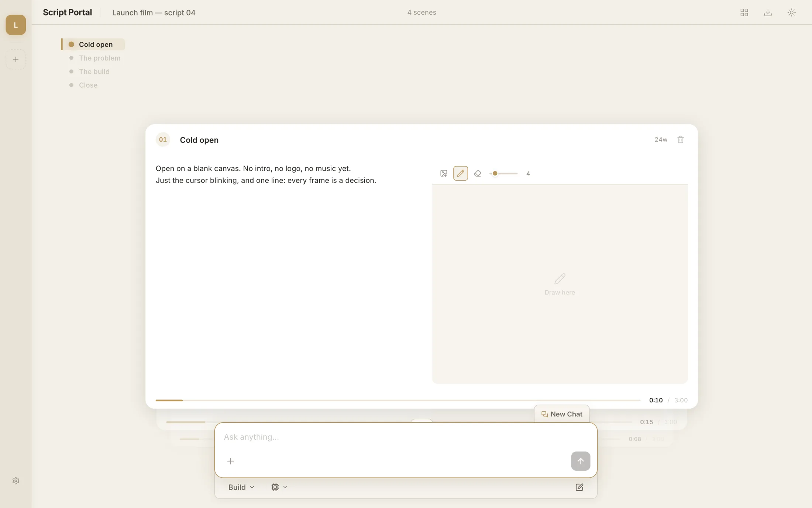Click the Script Portal heading
This screenshot has width=812, height=508.
click(67, 12)
